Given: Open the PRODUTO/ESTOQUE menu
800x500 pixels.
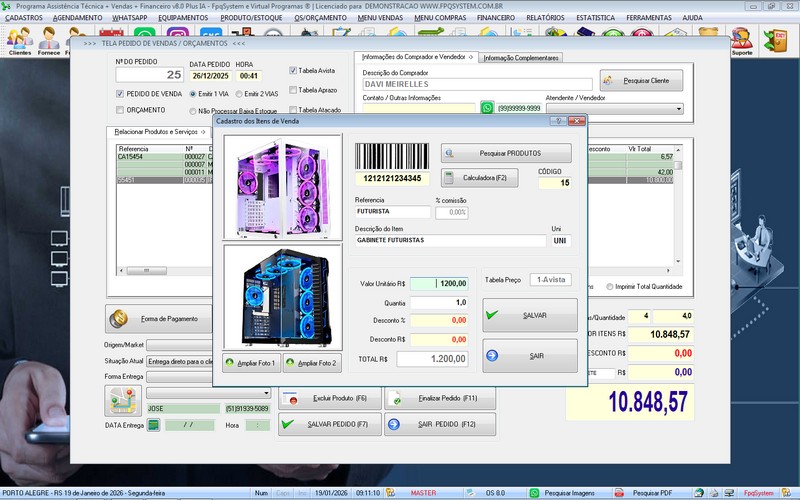Looking at the screenshot, I should coord(251,17).
